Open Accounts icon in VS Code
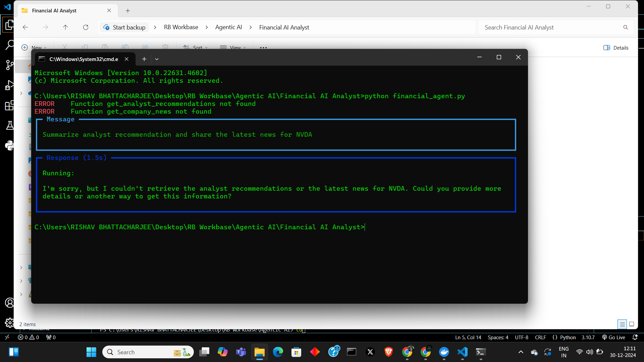644x362 pixels. coord(9,303)
